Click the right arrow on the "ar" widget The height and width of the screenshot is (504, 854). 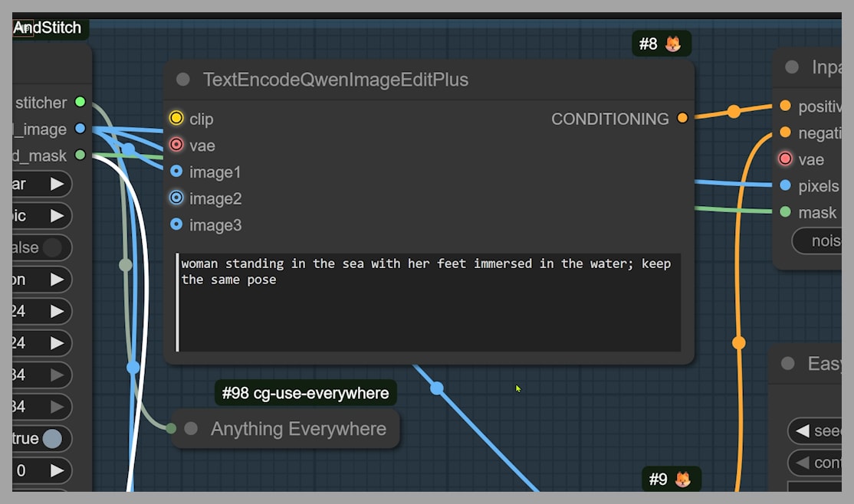click(x=57, y=184)
